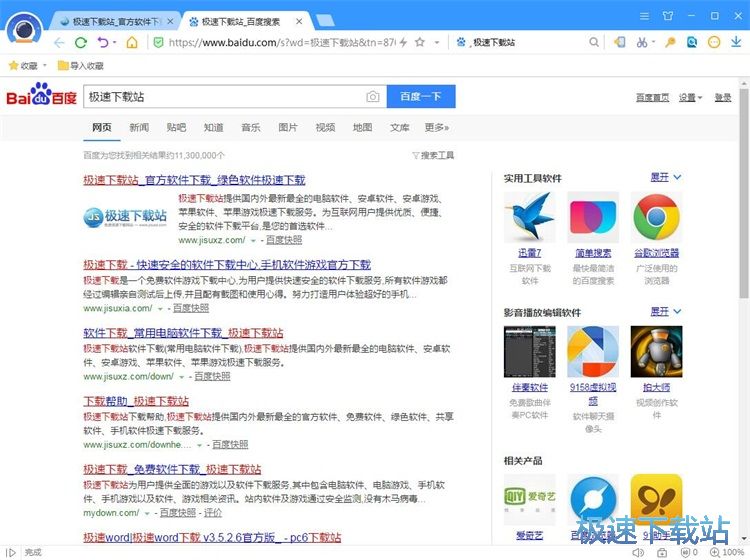Screen dimensions: 750x560
Task: Switch to the 图片 tab
Action: coord(288,127)
